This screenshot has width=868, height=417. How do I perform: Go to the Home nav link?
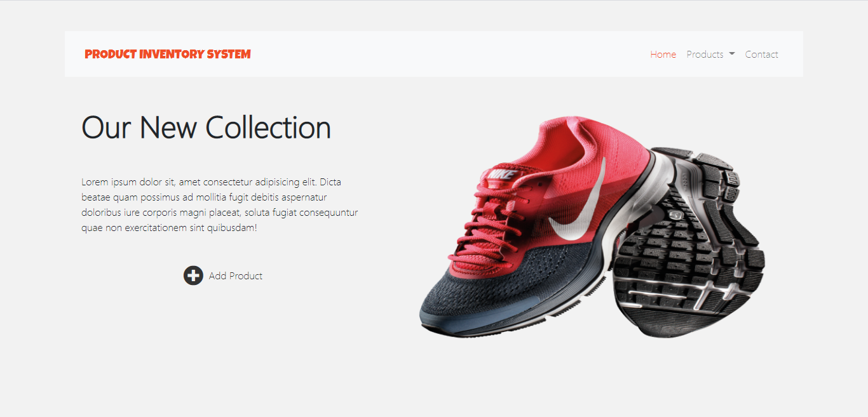[663, 55]
